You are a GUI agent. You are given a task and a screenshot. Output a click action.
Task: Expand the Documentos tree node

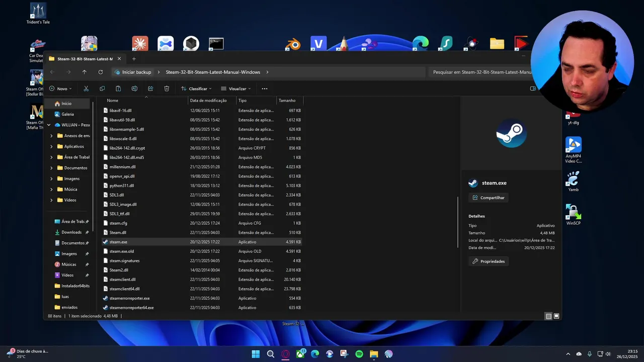tap(51, 168)
